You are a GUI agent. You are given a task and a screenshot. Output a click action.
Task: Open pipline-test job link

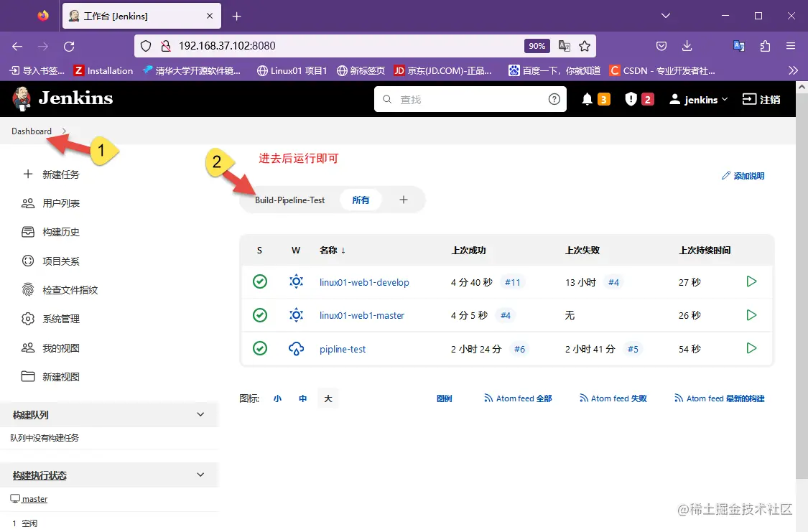343,349
